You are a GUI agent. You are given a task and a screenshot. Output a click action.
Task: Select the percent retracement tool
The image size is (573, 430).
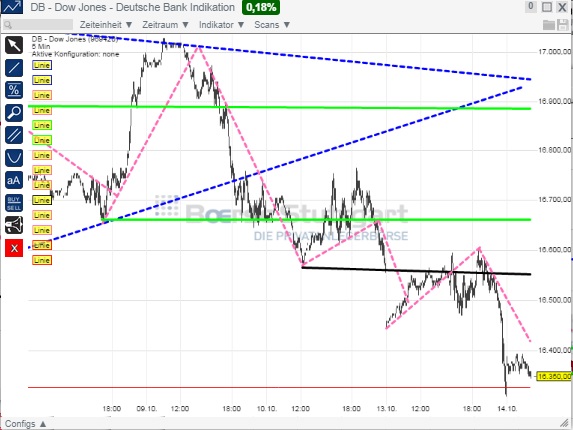14,90
